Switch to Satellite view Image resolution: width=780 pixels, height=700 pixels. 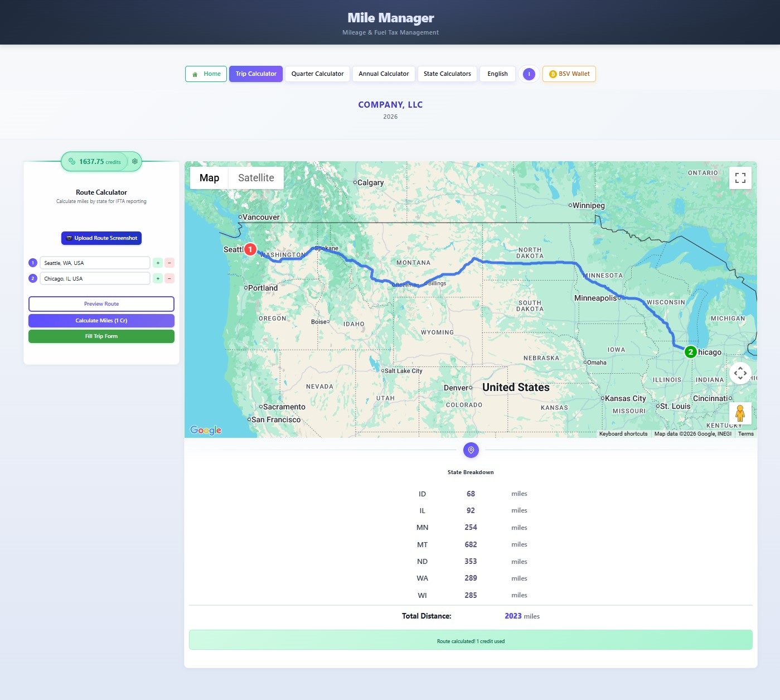tap(256, 177)
